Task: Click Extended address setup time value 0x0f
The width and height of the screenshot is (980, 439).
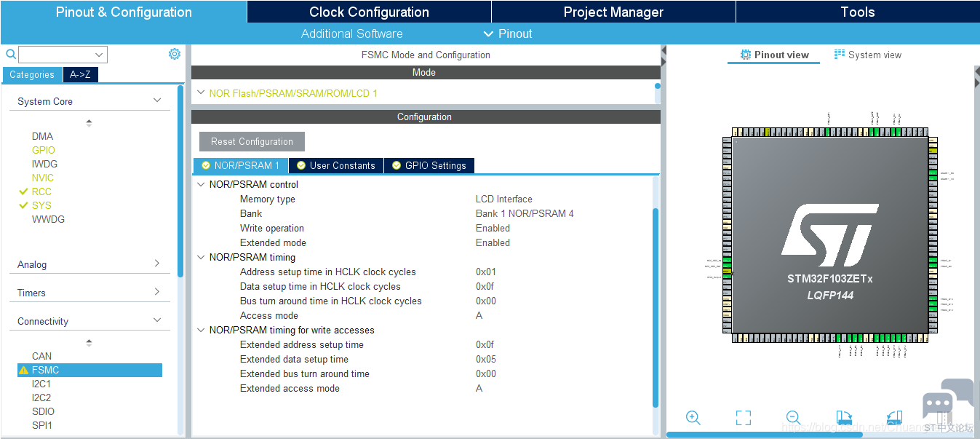Action: coord(485,344)
